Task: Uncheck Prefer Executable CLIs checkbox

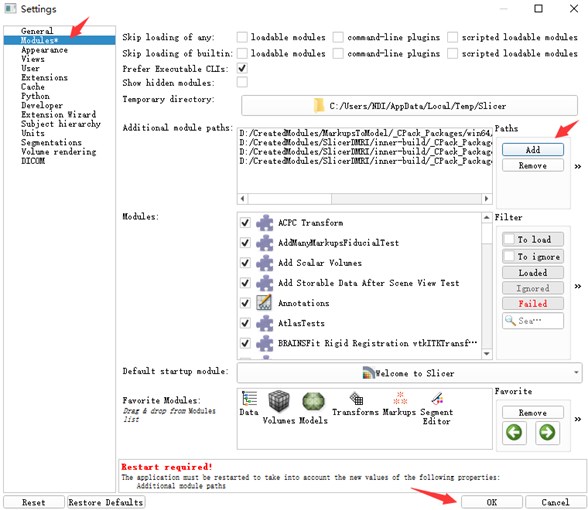Action: (242, 68)
